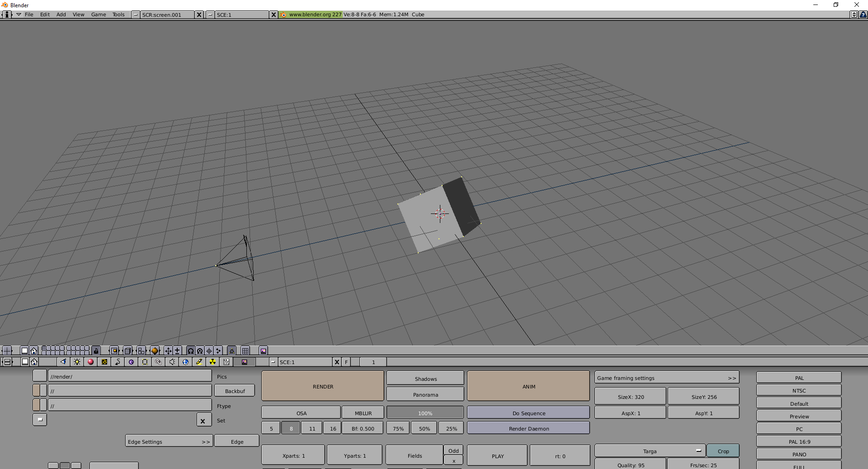Screen dimensions: 868x469
Task: Click full-window icon in 3D view header
Action: point(25,351)
